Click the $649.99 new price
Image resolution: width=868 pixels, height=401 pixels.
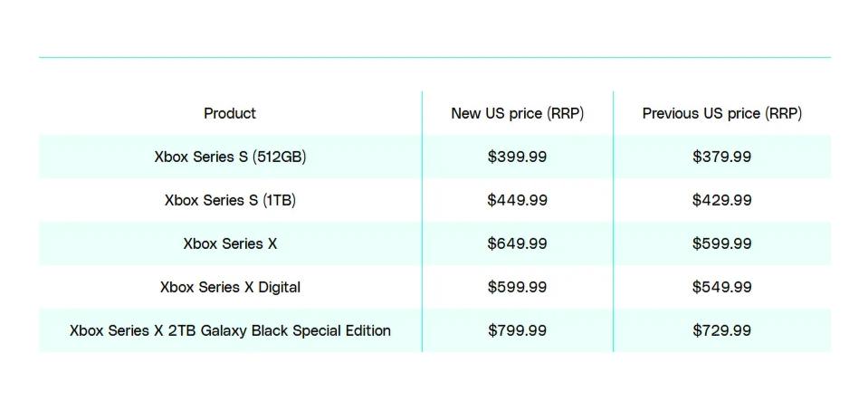[x=517, y=243]
